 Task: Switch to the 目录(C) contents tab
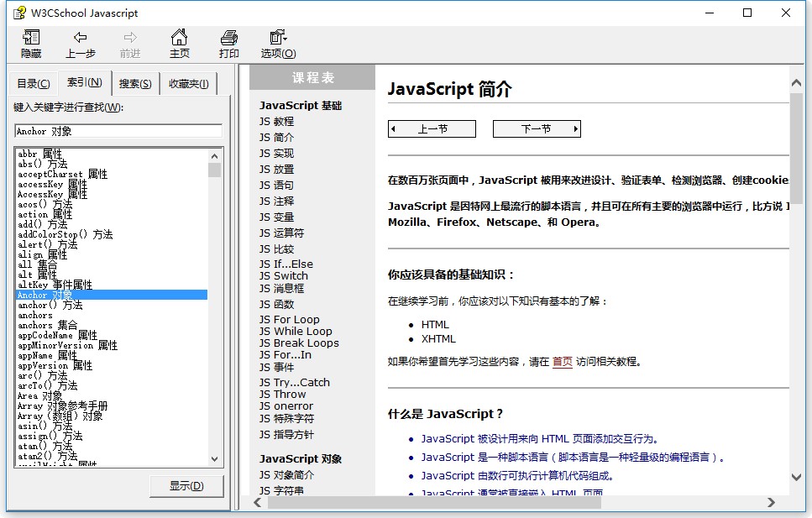34,83
